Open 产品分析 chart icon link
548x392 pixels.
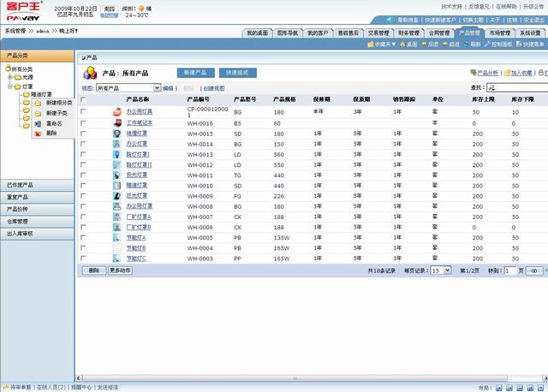[x=474, y=74]
